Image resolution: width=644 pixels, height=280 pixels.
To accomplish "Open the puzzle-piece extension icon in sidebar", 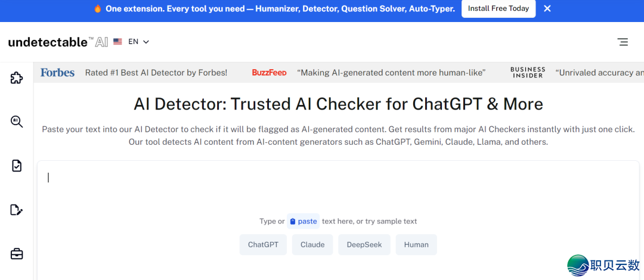I will click(x=17, y=77).
